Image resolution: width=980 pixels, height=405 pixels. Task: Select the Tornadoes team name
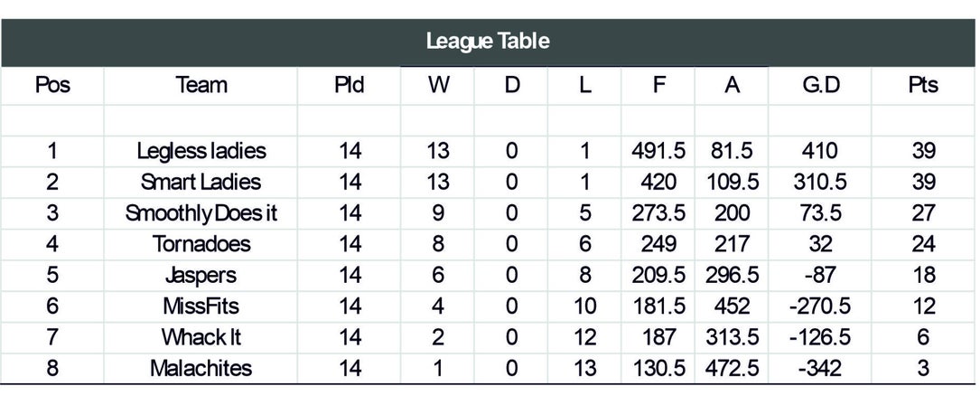click(201, 244)
